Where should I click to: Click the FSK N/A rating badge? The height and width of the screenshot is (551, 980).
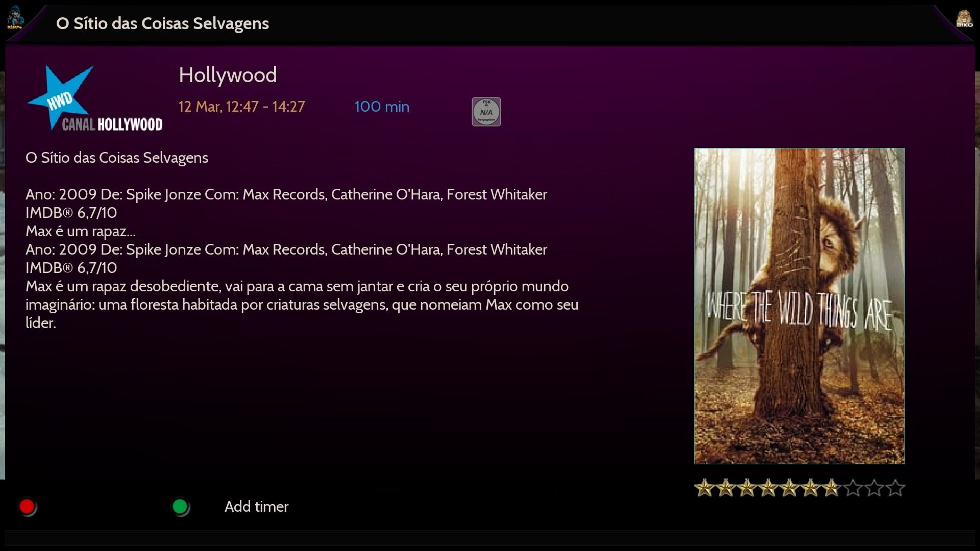[486, 111]
